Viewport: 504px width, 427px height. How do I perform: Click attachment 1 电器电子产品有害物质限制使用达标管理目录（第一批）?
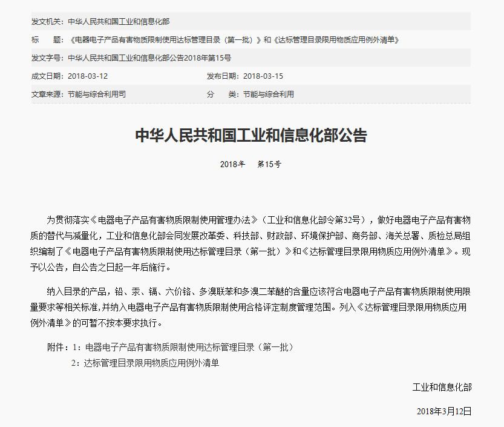click(x=189, y=347)
